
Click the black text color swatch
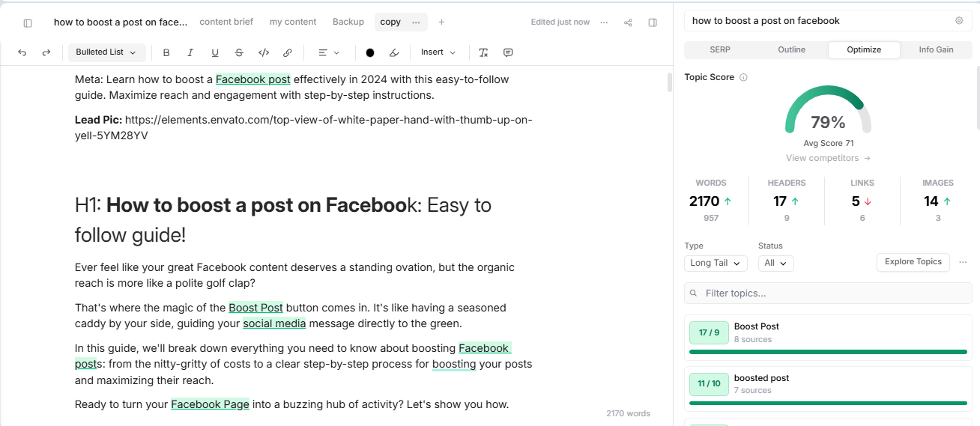click(x=370, y=52)
